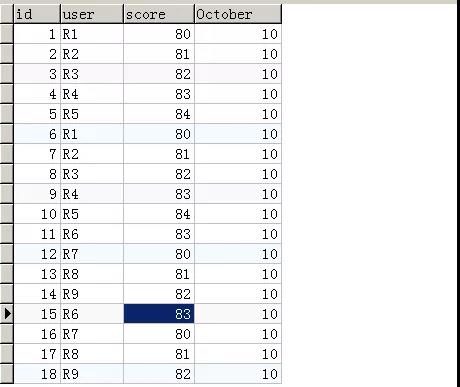The height and width of the screenshot is (387, 460).
Task: Click score 80 in row id 16
Action: pos(159,334)
